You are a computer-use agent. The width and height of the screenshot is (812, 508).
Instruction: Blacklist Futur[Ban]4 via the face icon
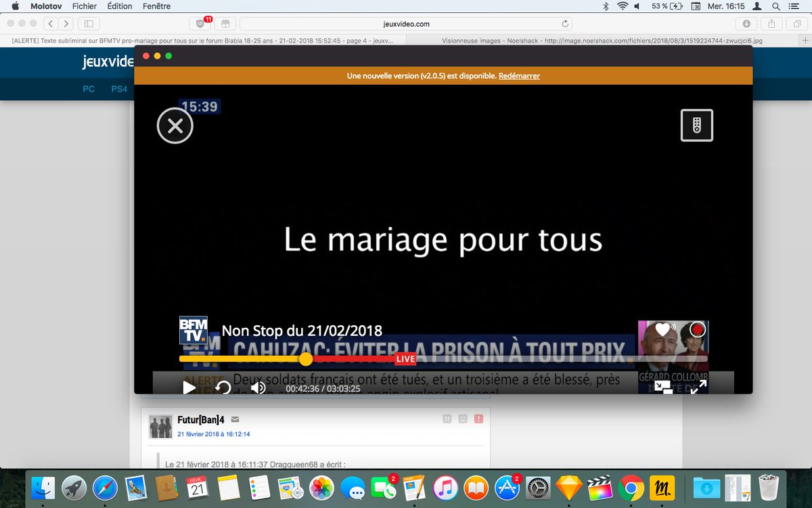point(463,419)
